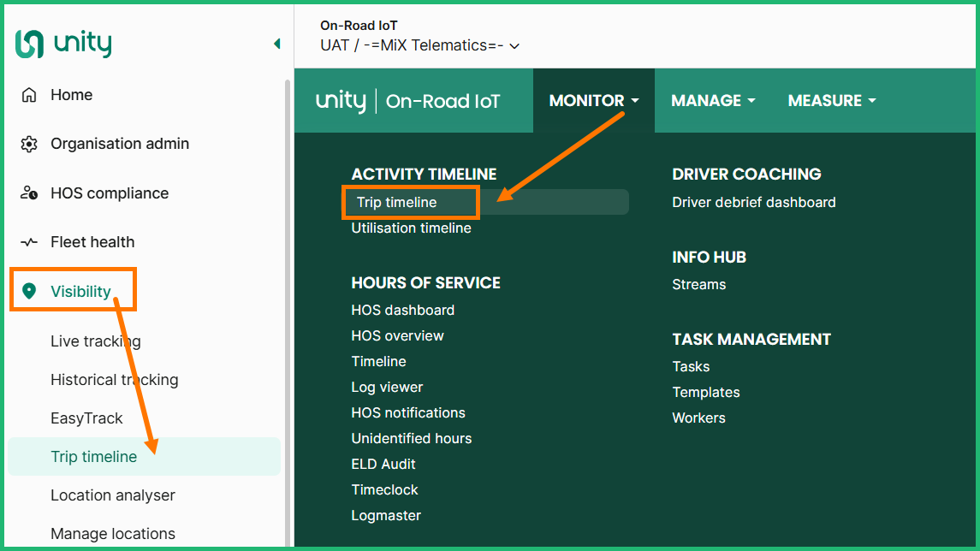Select Live tracking in the sidebar
Screen dimensions: 980x551
[x=95, y=341]
